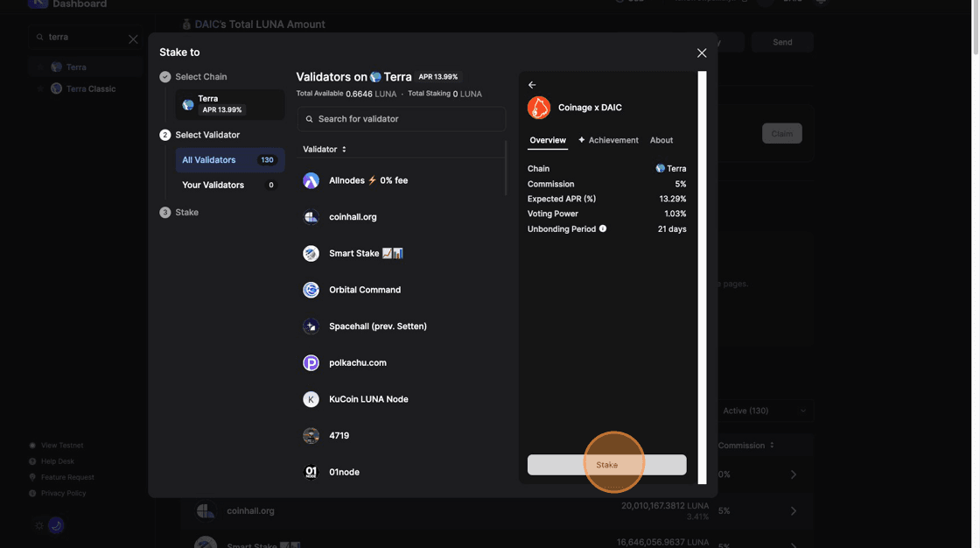Sort the list by Validator column
Viewport: 980px width, 548px height.
point(325,150)
